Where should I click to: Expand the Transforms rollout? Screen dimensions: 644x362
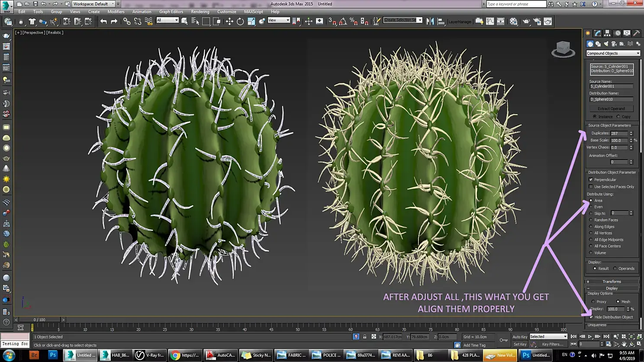(x=612, y=282)
